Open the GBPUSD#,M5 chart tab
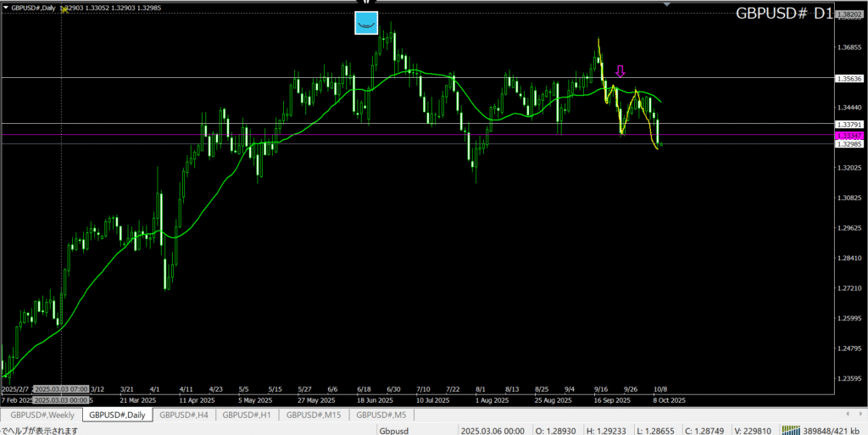Image resolution: width=868 pixels, height=435 pixels. click(381, 415)
